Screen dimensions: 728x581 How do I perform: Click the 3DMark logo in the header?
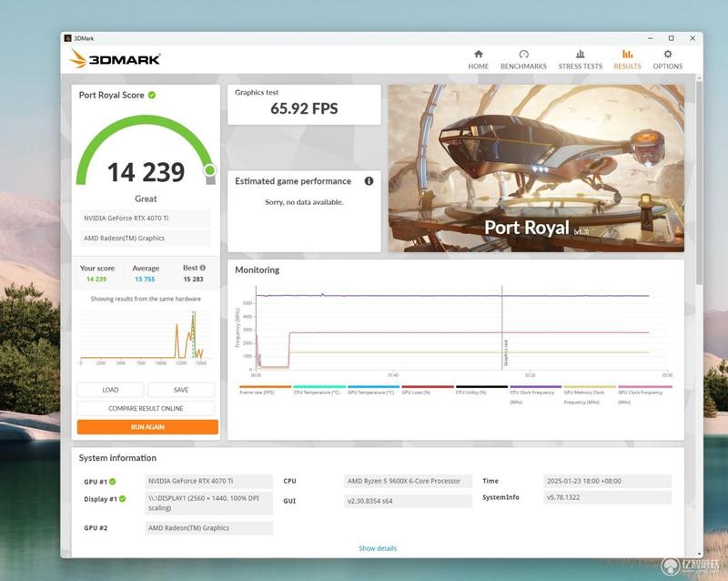click(115, 59)
